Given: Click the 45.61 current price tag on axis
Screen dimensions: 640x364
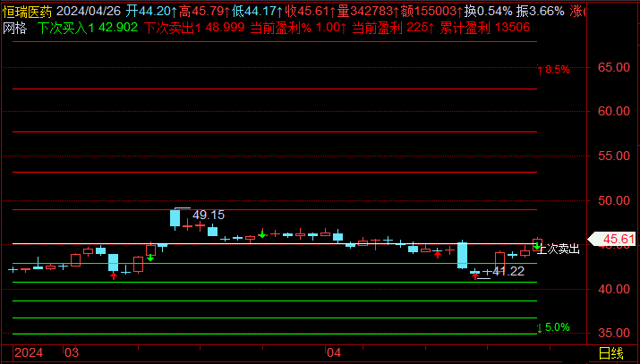Looking at the screenshot, I should pyautogui.click(x=619, y=240).
